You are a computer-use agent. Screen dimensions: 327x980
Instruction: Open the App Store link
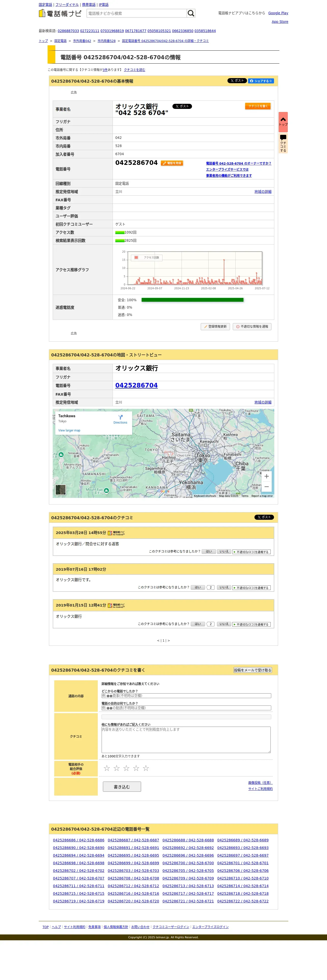pos(280,22)
